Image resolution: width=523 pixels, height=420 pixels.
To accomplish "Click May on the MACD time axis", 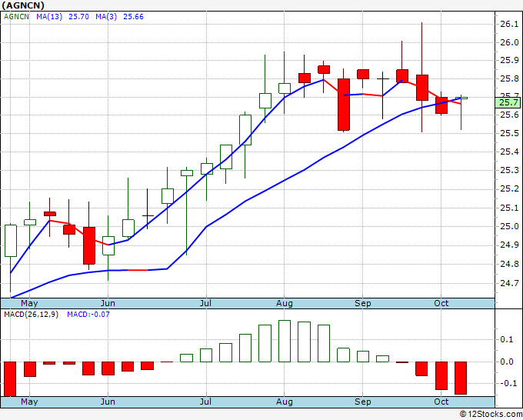I will pyautogui.click(x=29, y=402).
